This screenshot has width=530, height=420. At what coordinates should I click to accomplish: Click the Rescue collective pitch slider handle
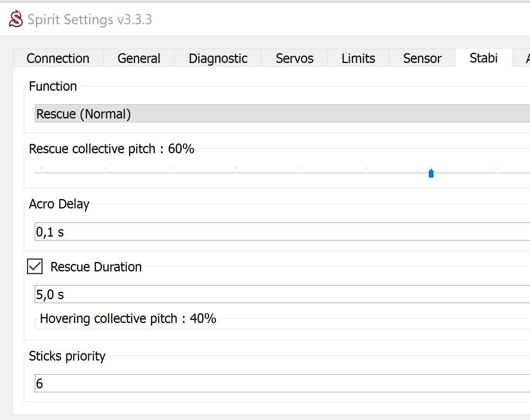point(431,173)
